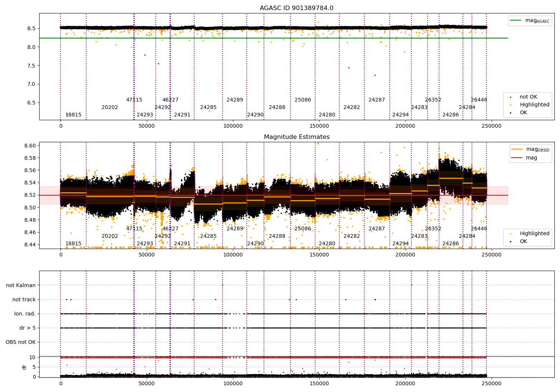560x392 pixels.
Task: Click the red outlier point near magnitude 7.44
Action: pyautogui.click(x=349, y=68)
